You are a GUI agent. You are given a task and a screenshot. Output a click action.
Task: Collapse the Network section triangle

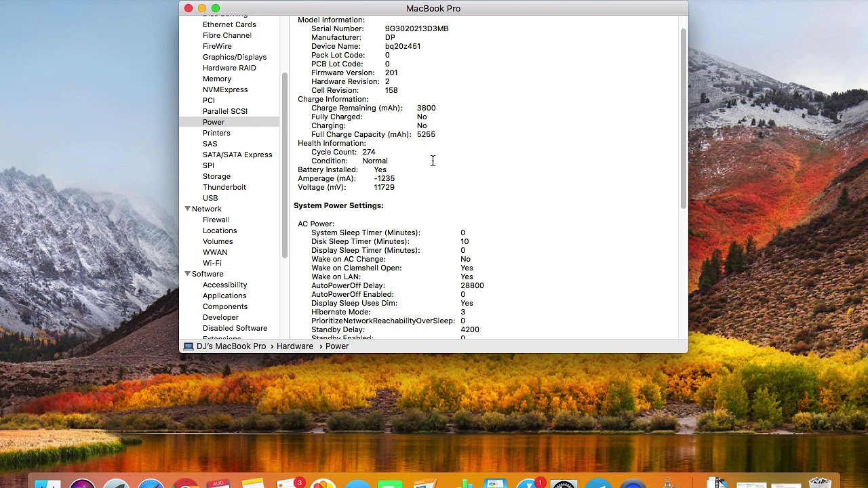188,209
